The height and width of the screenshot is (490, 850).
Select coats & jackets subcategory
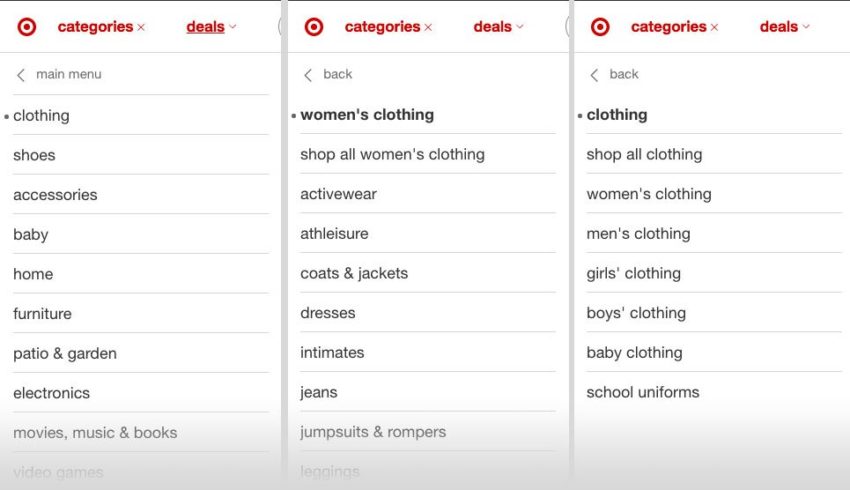354,273
